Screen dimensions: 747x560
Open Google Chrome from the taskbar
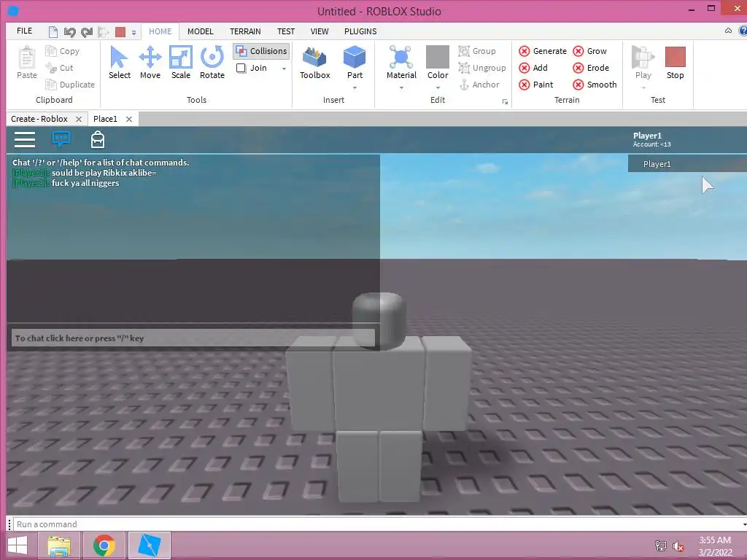click(x=104, y=545)
